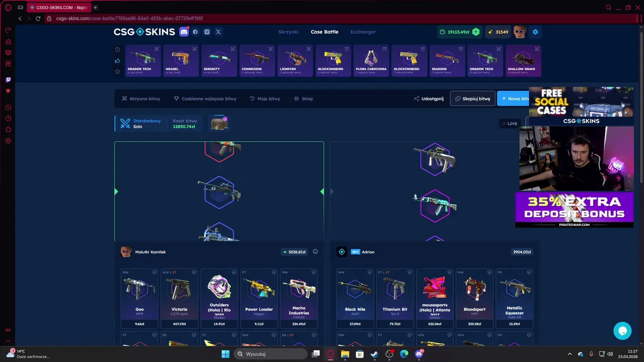
Task: Select the Victoria CZ75-Auto skin card
Action: (179, 299)
